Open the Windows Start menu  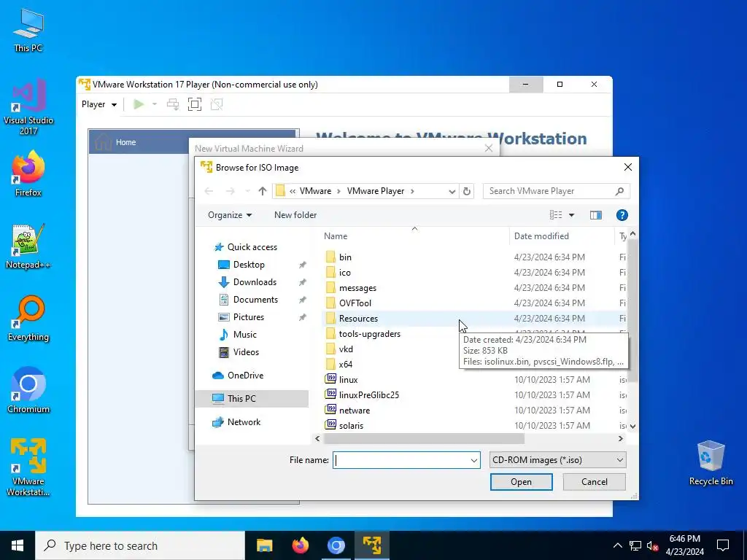point(18,545)
